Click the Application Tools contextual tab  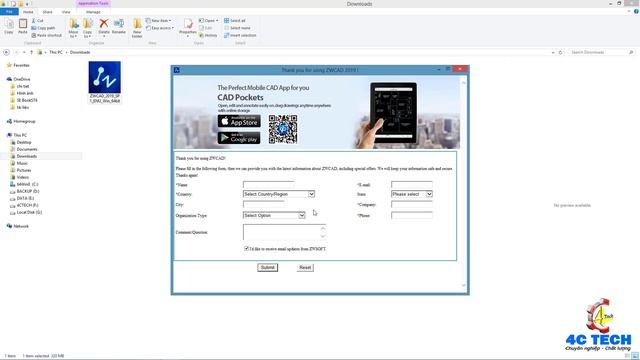pos(93,3)
